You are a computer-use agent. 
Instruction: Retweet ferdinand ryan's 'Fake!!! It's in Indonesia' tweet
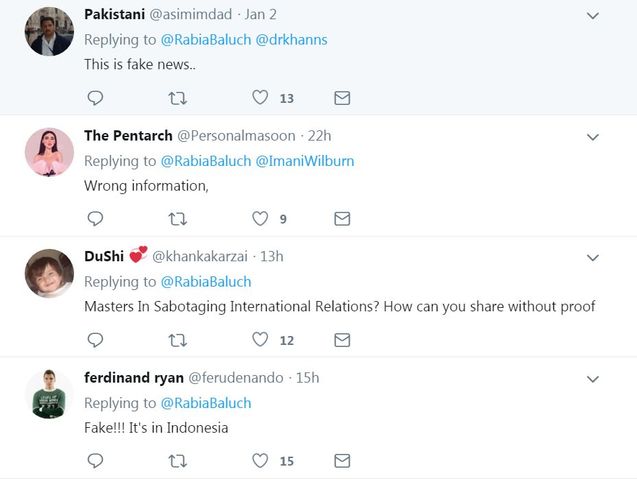[178, 461]
